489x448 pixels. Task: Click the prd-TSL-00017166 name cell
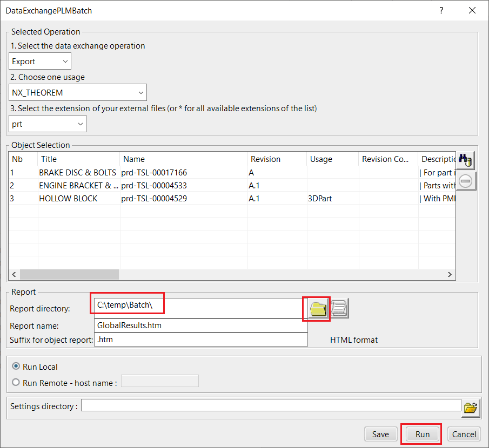[x=154, y=173]
